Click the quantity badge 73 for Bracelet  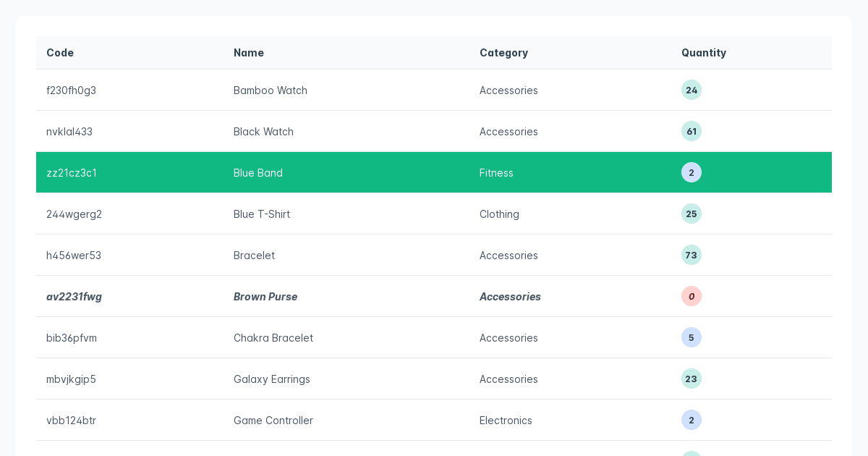coord(692,255)
